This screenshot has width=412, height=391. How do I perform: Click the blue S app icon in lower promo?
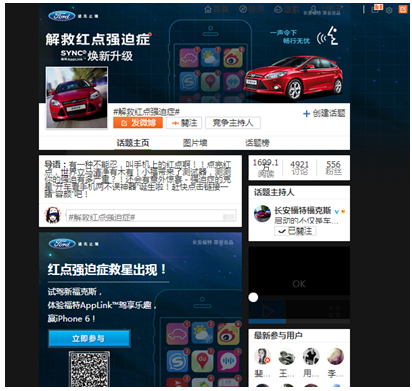coord(177,361)
